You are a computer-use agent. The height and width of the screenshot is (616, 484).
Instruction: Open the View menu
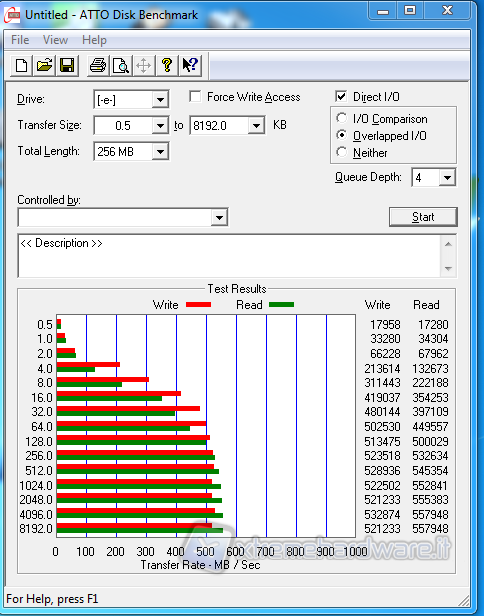point(55,40)
